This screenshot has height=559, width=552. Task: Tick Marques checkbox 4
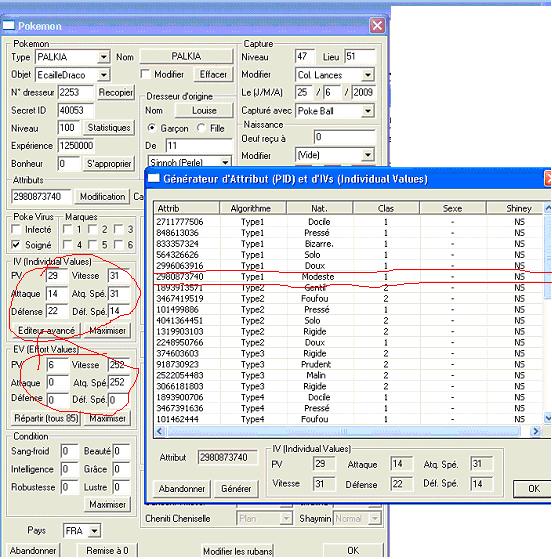[67, 244]
